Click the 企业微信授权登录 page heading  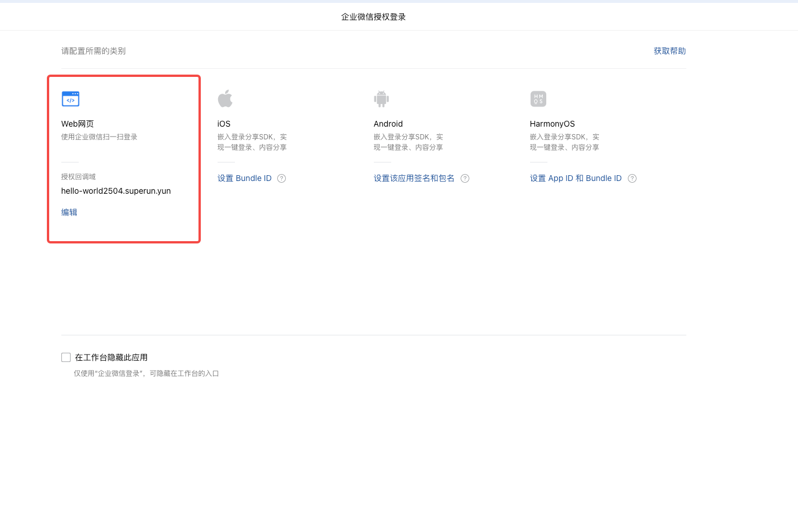click(x=373, y=17)
